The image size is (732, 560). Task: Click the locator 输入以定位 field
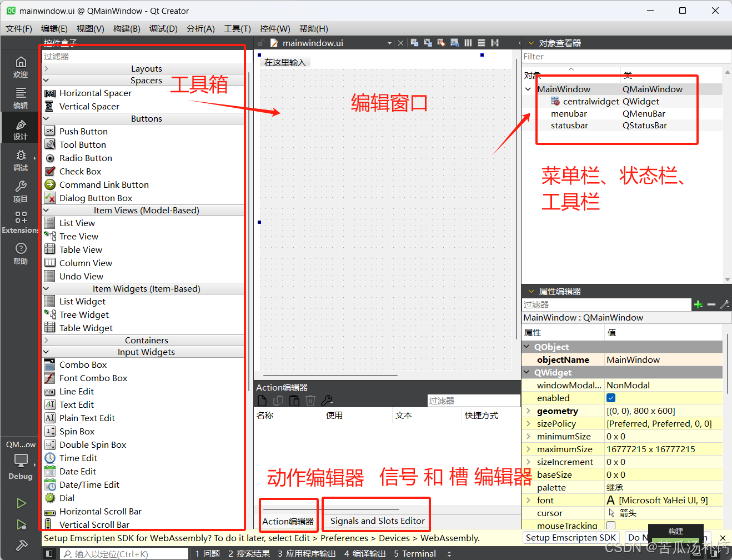(124, 554)
